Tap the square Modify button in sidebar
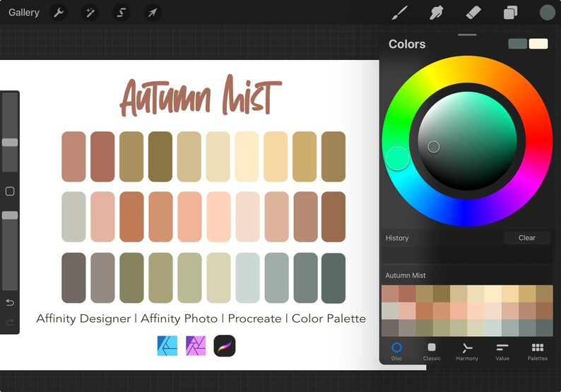561x392 pixels. pos(10,191)
